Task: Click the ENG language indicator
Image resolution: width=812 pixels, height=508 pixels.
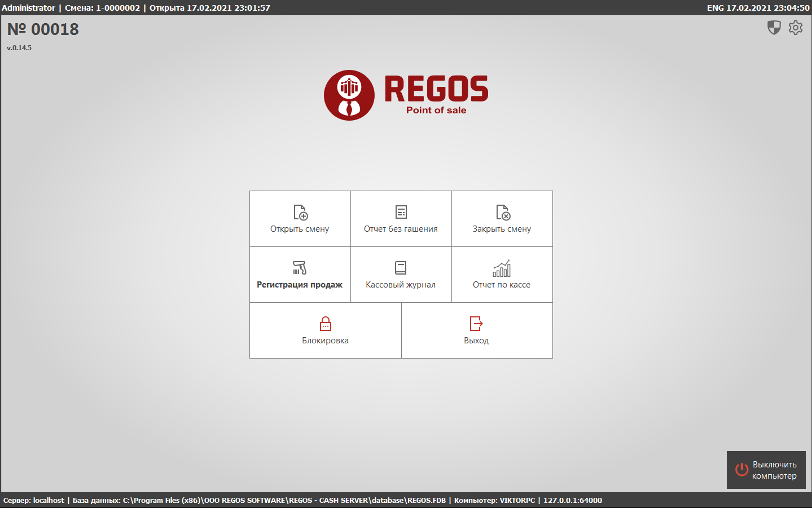Action: click(715, 8)
